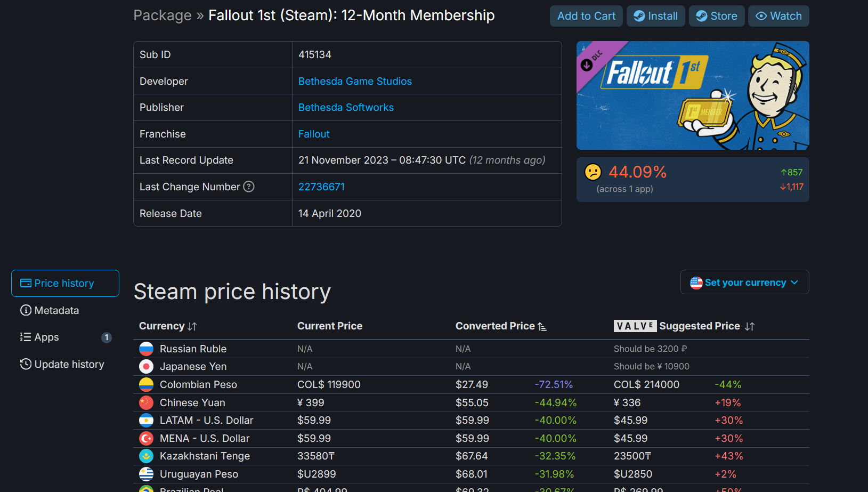Image resolution: width=868 pixels, height=492 pixels.
Task: Open change number 22736671 link
Action: (x=321, y=187)
